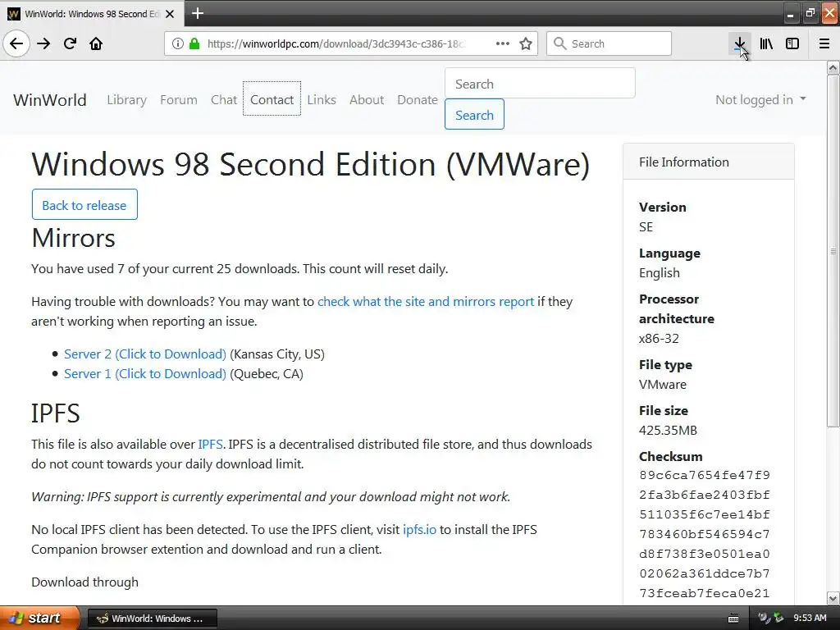Image resolution: width=840 pixels, height=630 pixels.
Task: Download from Server 2 Kansas City
Action: [144, 354]
